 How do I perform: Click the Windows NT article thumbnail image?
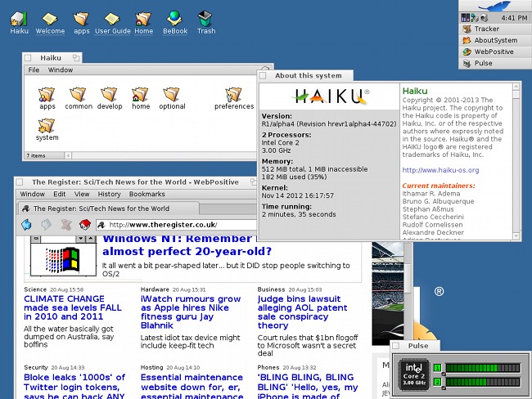[63, 256]
